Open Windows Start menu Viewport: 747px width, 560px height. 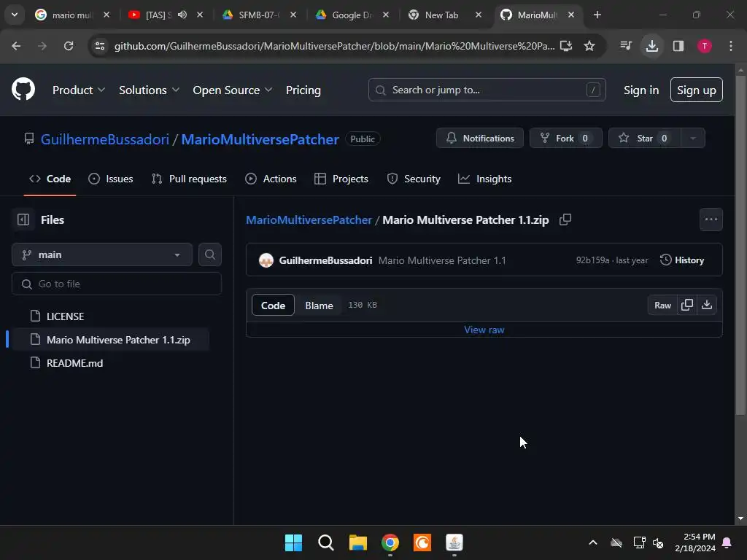(293, 542)
